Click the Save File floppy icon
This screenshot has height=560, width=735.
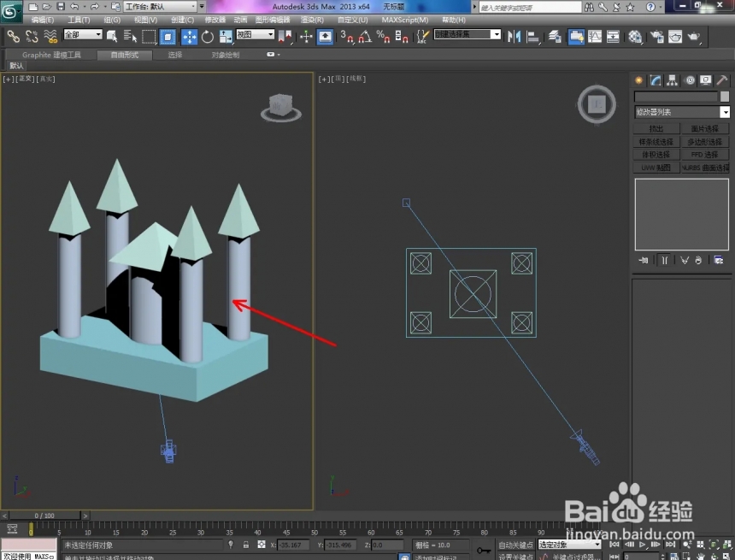(61, 7)
